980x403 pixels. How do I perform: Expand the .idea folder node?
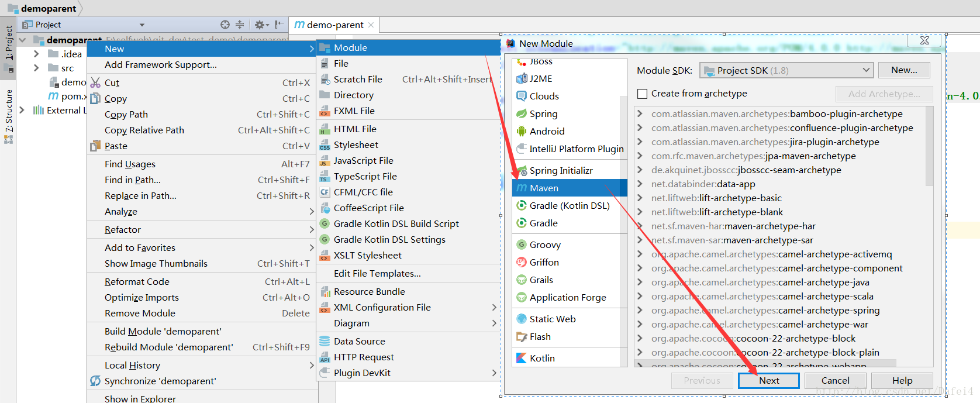36,54
